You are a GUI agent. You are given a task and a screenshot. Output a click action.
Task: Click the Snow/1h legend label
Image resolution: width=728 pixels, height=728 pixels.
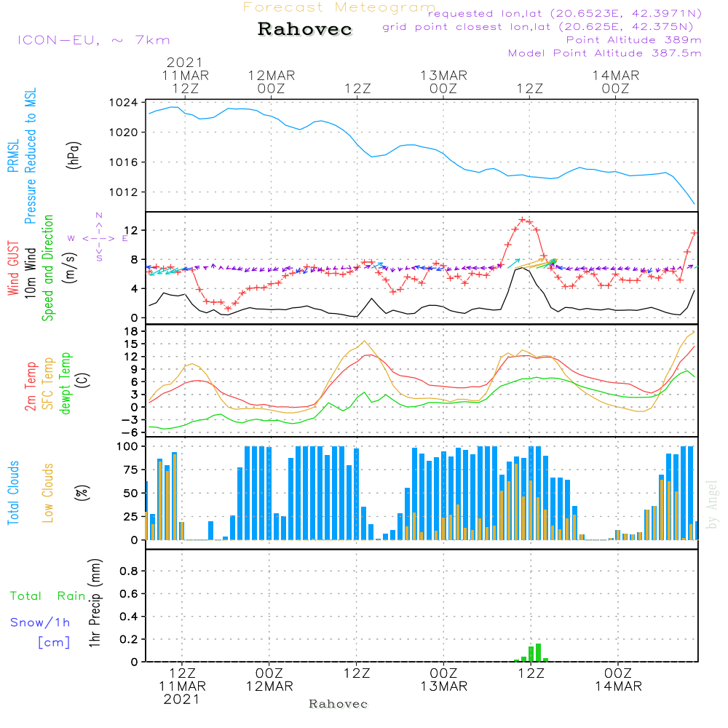[x=40, y=622]
